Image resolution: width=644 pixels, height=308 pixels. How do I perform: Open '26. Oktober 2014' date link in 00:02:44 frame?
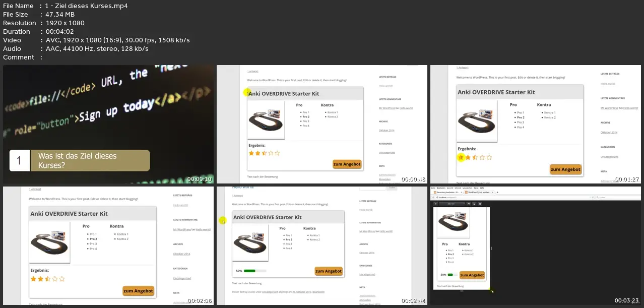pyautogui.click(x=301, y=292)
